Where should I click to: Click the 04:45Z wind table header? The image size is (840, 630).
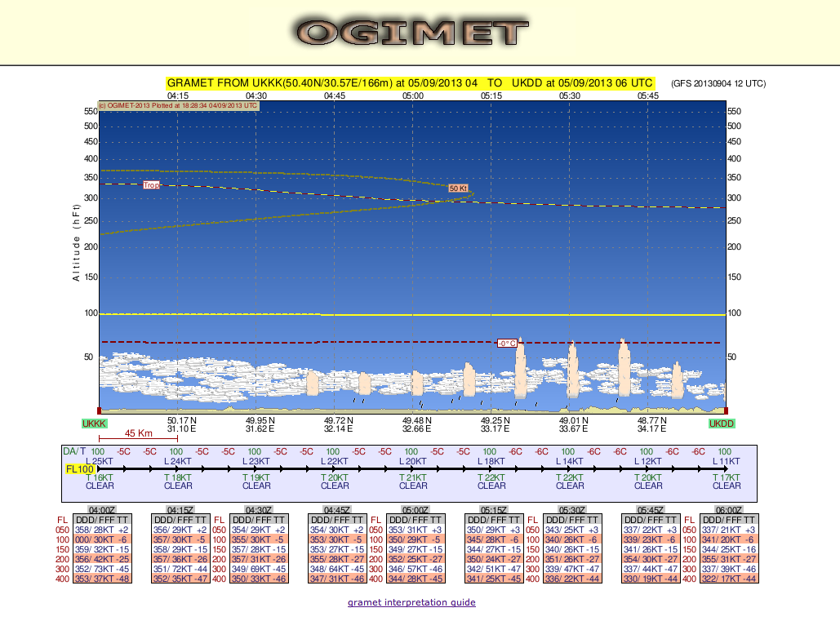335,509
